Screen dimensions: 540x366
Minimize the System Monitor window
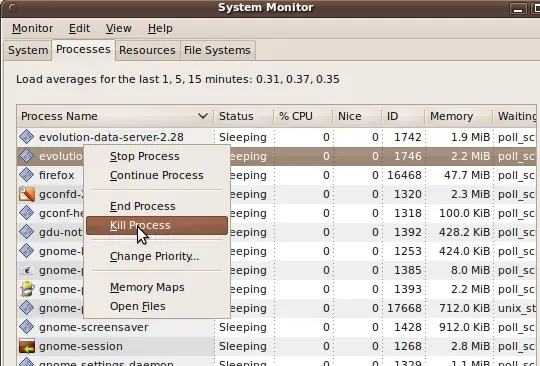click(518, 9)
